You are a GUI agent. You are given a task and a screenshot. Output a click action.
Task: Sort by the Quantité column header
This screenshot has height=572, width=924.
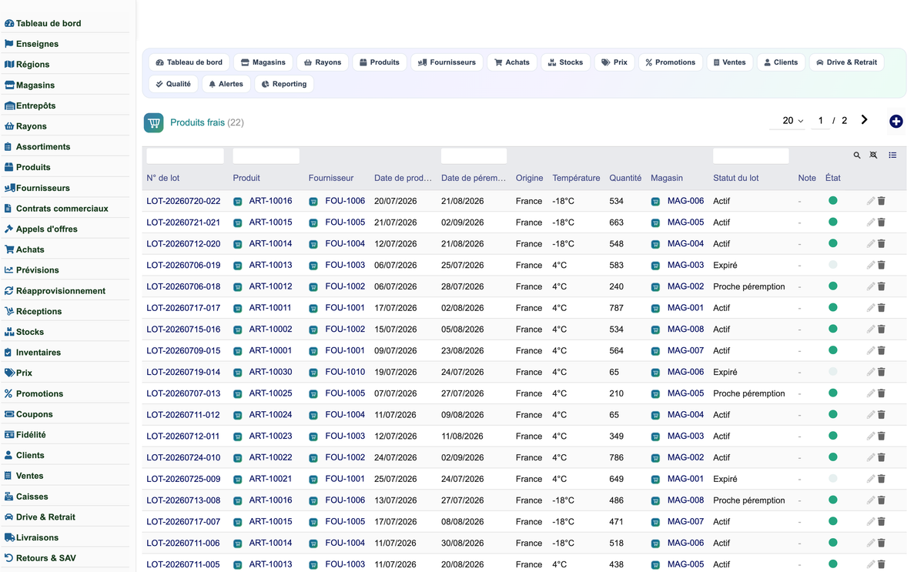tap(625, 178)
